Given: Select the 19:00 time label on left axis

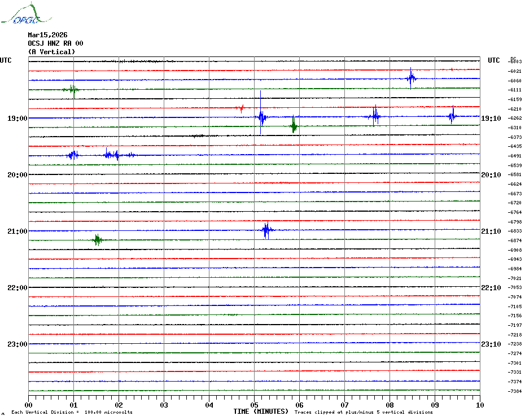Looking at the screenshot, I should 17,119.
